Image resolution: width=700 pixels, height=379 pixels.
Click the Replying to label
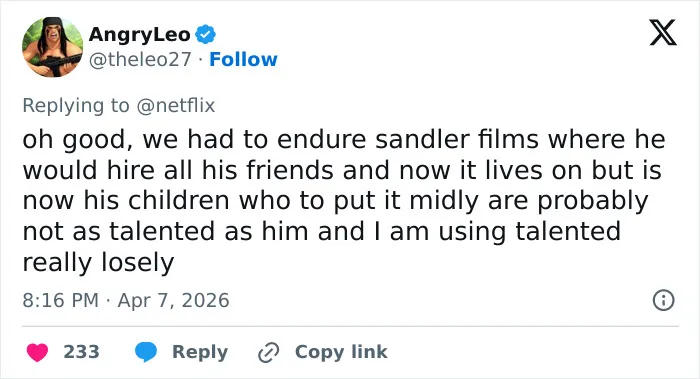[x=76, y=106]
